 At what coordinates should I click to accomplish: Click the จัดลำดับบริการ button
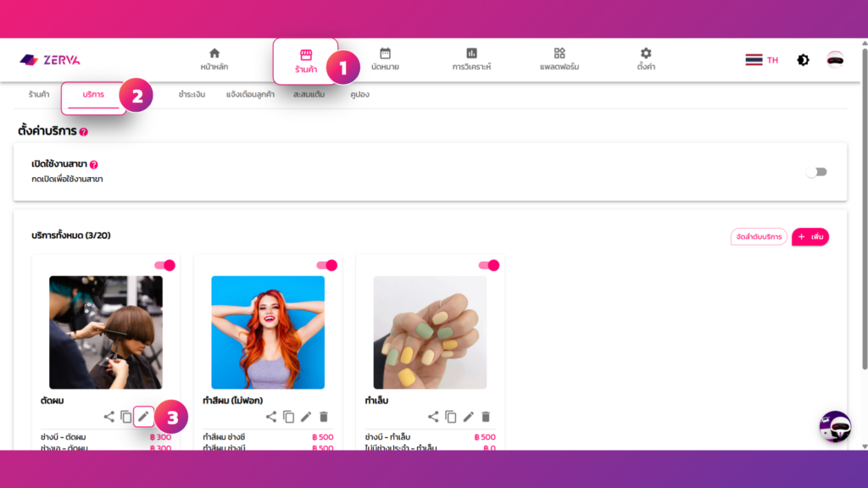coord(759,237)
